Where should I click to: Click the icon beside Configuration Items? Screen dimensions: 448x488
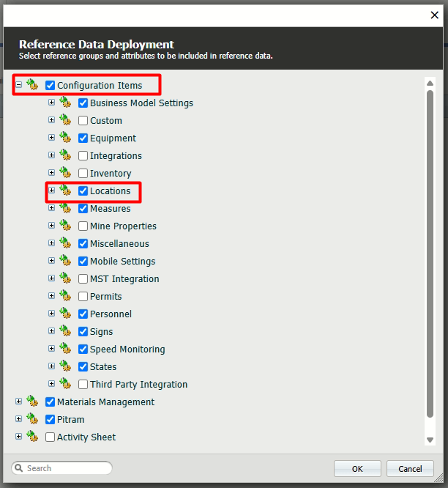pos(32,85)
